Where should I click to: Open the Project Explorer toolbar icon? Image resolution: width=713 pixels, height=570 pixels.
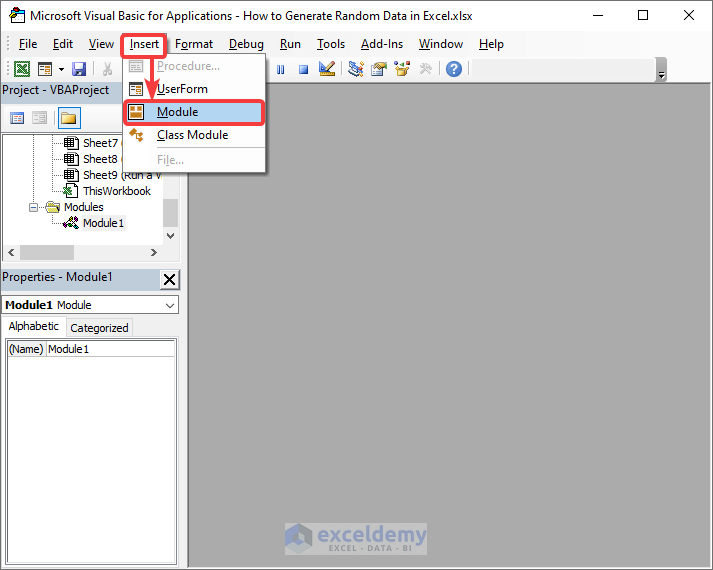pyautogui.click(x=356, y=69)
